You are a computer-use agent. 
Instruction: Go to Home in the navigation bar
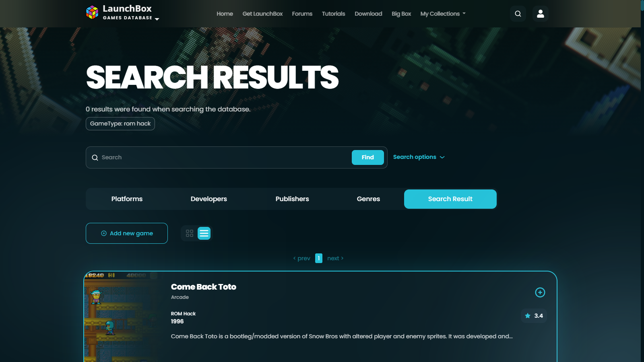225,14
